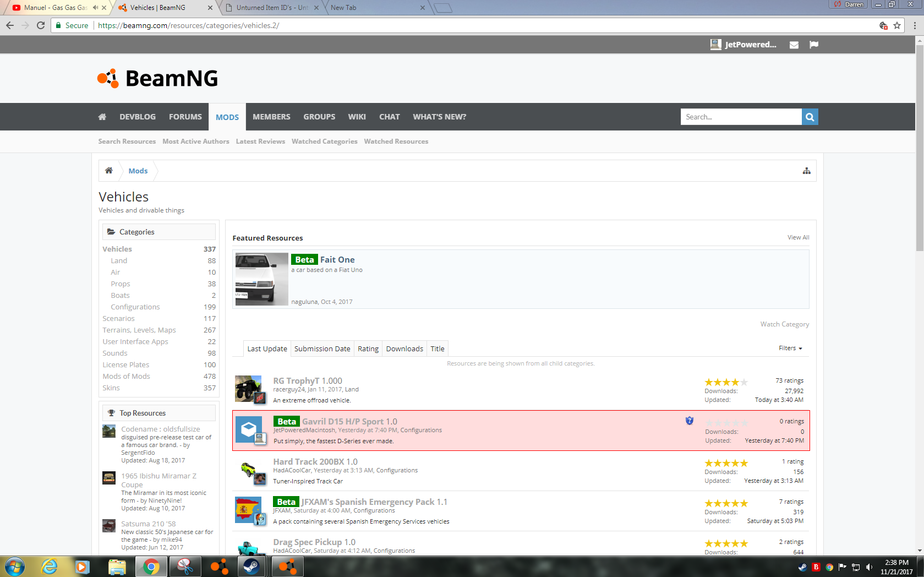Open the category sitemap icon
Screen dimensions: 924x577
point(807,171)
